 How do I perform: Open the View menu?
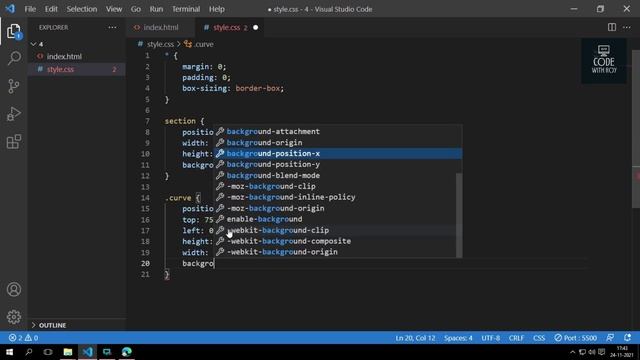click(114, 9)
